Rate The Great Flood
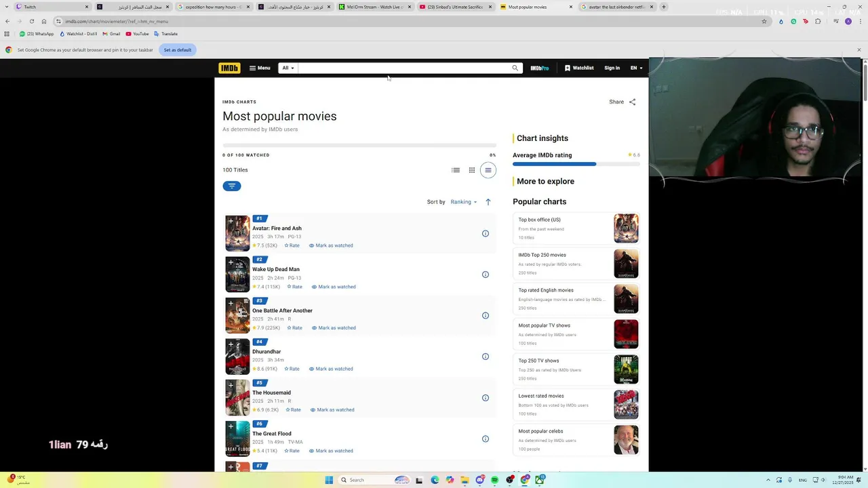The width and height of the screenshot is (868, 488). tap(292, 451)
